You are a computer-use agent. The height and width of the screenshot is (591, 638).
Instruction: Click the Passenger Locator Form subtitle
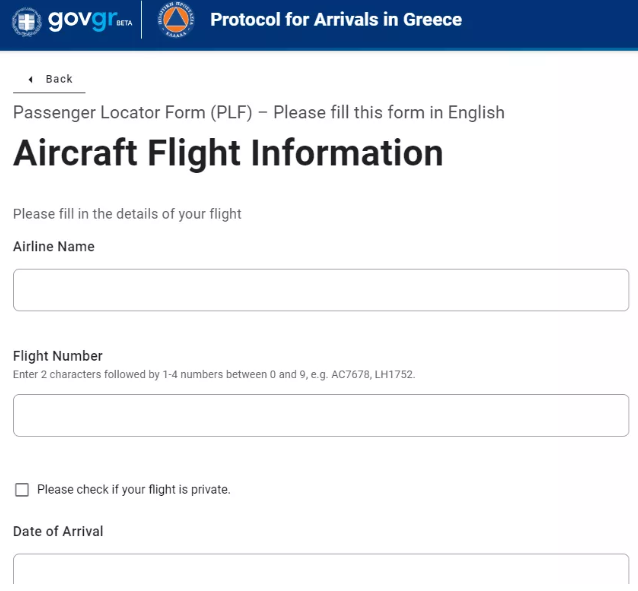point(259,112)
